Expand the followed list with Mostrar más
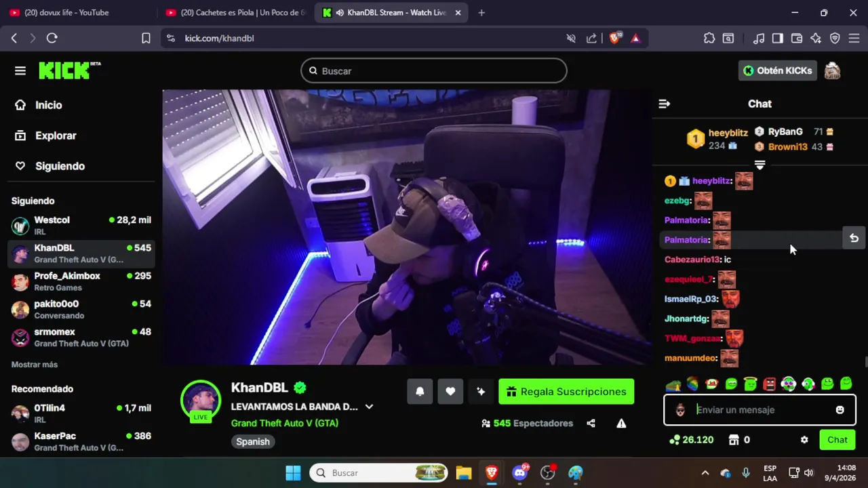 click(x=35, y=365)
